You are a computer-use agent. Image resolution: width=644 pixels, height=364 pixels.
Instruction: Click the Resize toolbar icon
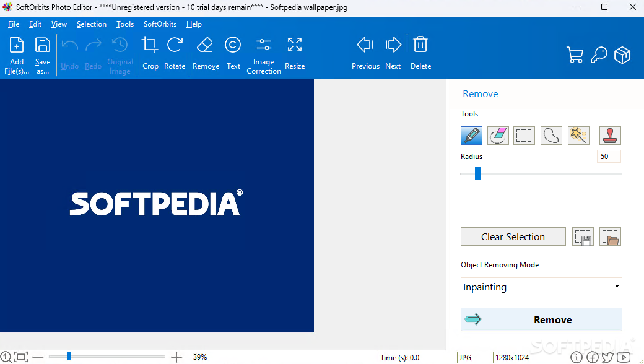click(x=295, y=53)
